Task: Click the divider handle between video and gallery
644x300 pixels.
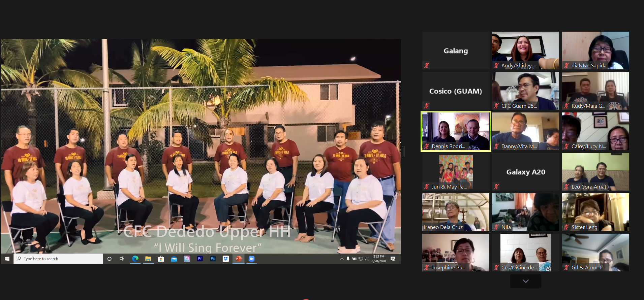Action: 403,151
